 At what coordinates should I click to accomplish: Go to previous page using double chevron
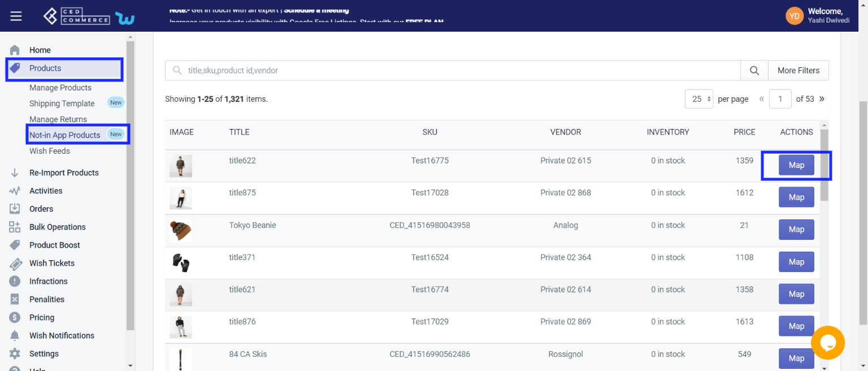pyautogui.click(x=762, y=99)
